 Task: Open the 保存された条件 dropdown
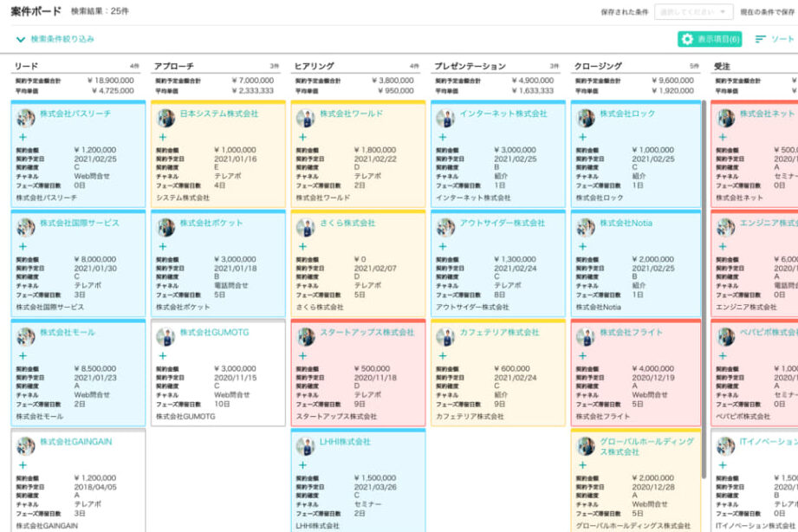695,12
